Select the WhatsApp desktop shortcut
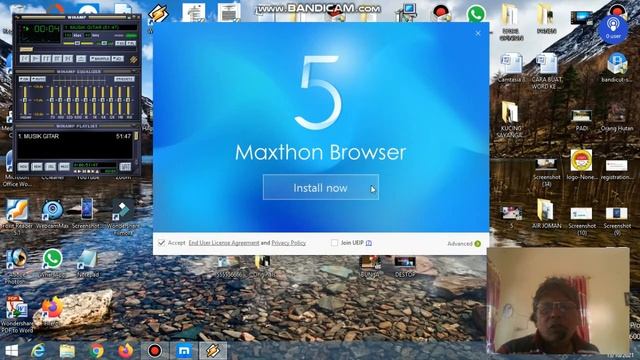Viewport: 640px width, 360px height. click(x=52, y=263)
